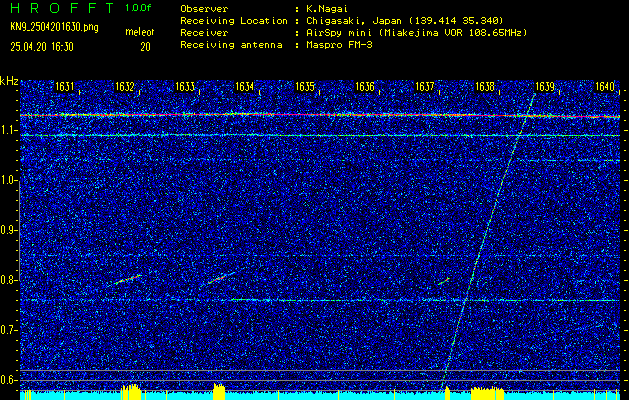The width and height of the screenshot is (629, 400).
Task: Click the 1637 time marker
Action: [x=425, y=86]
